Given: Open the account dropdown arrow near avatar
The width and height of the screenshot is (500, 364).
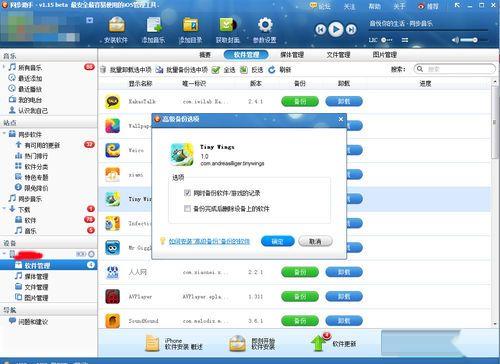Looking at the screenshot, I should tap(90, 20).
